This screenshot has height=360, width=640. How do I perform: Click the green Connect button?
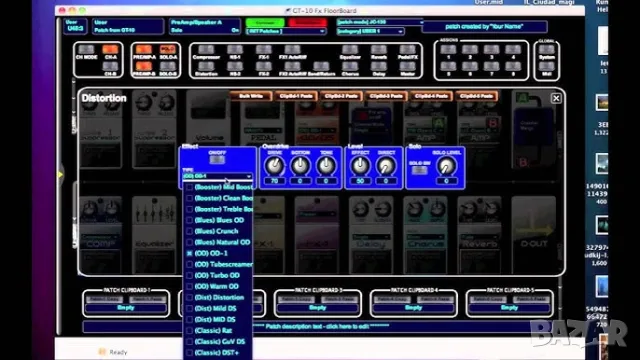tap(265, 22)
